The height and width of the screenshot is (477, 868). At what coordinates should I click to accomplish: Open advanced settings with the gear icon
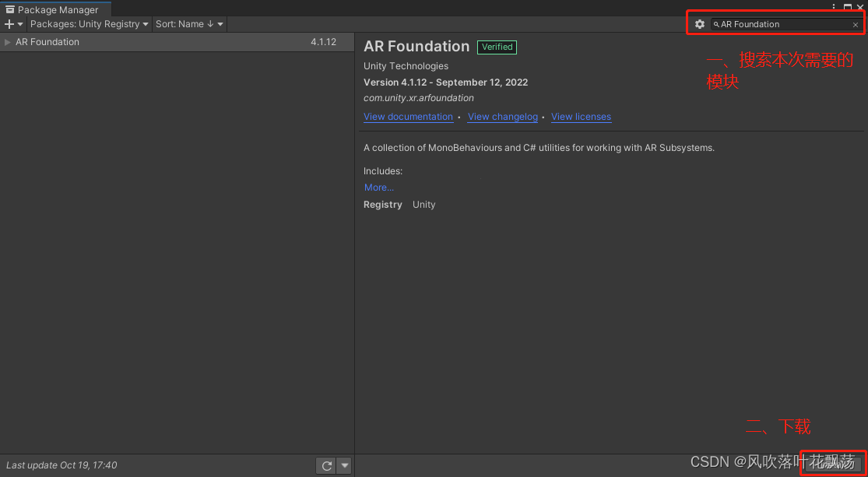click(699, 24)
